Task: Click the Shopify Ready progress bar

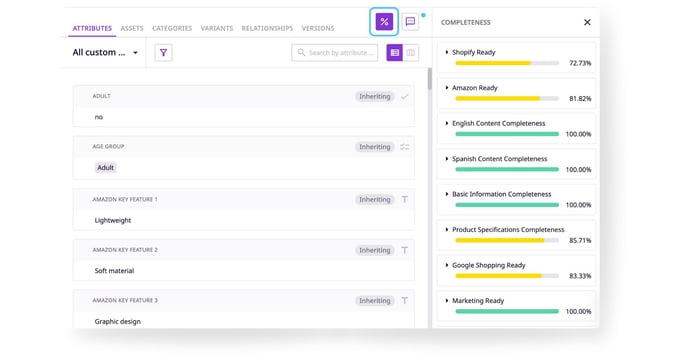Action: click(507, 63)
